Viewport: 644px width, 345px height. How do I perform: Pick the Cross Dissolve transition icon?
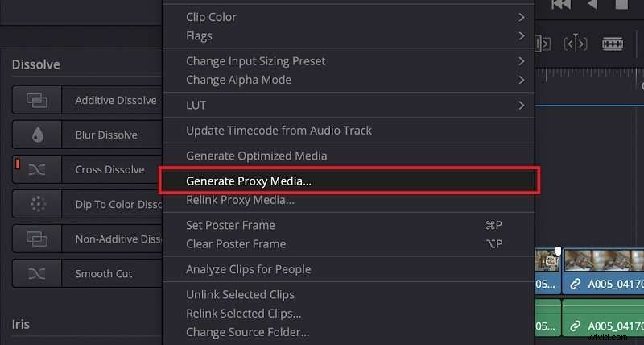point(37,169)
